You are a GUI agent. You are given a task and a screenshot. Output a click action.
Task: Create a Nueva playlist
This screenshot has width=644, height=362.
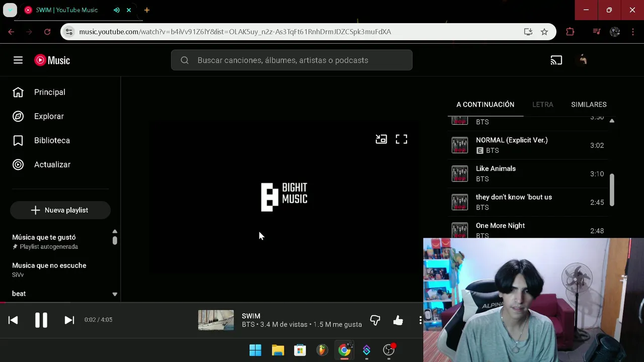point(60,210)
